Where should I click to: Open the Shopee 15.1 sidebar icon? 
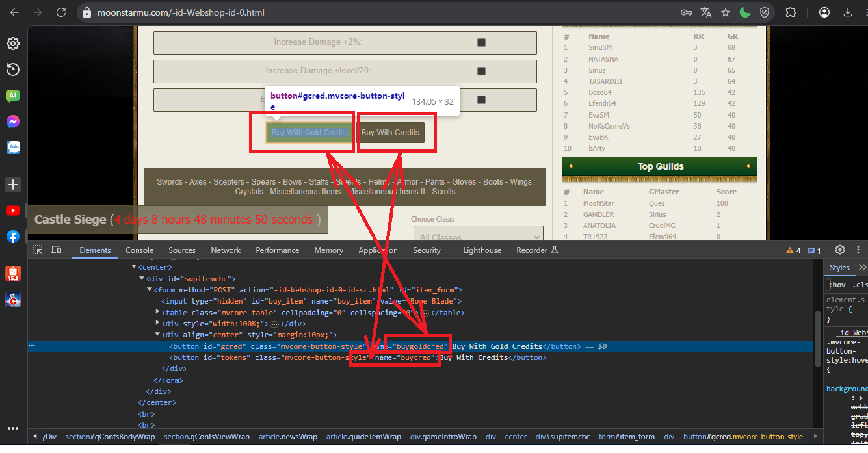coord(13,274)
